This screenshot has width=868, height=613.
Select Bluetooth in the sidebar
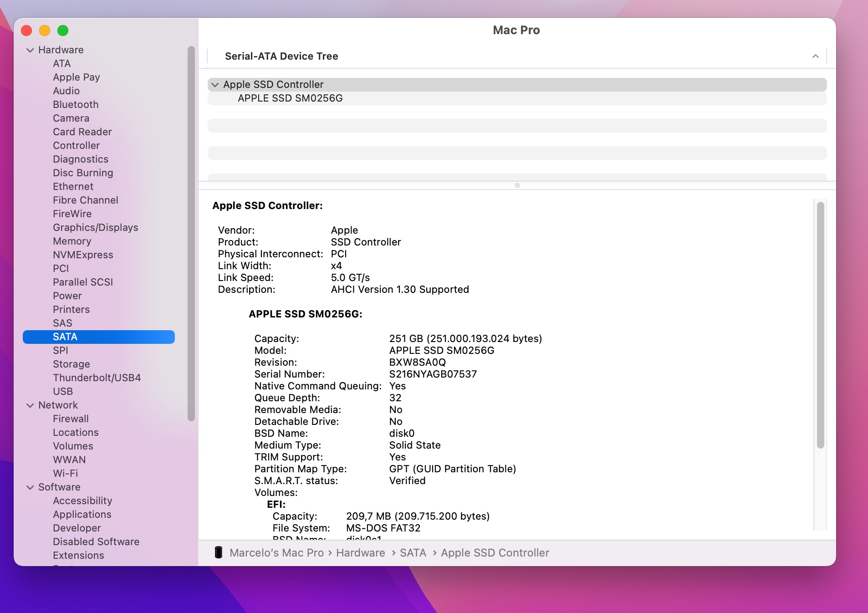pyautogui.click(x=76, y=104)
